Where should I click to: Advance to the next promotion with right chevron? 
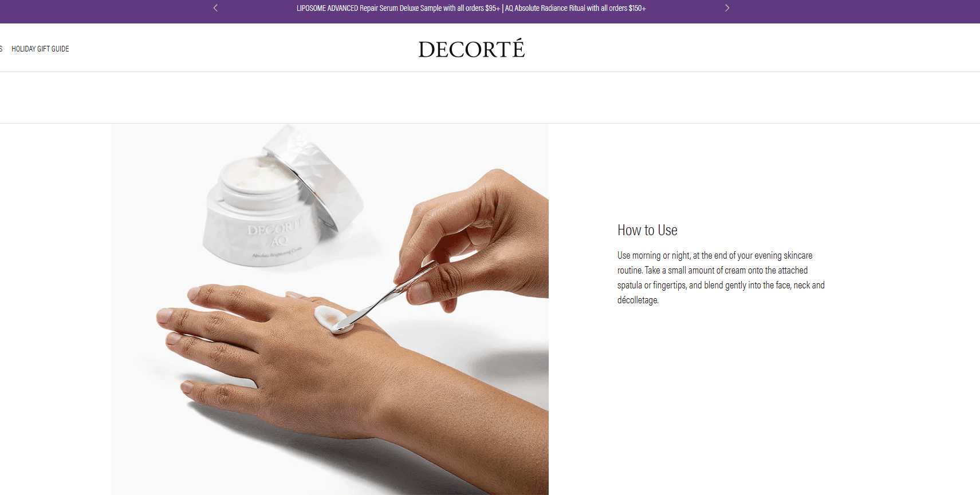pos(727,8)
